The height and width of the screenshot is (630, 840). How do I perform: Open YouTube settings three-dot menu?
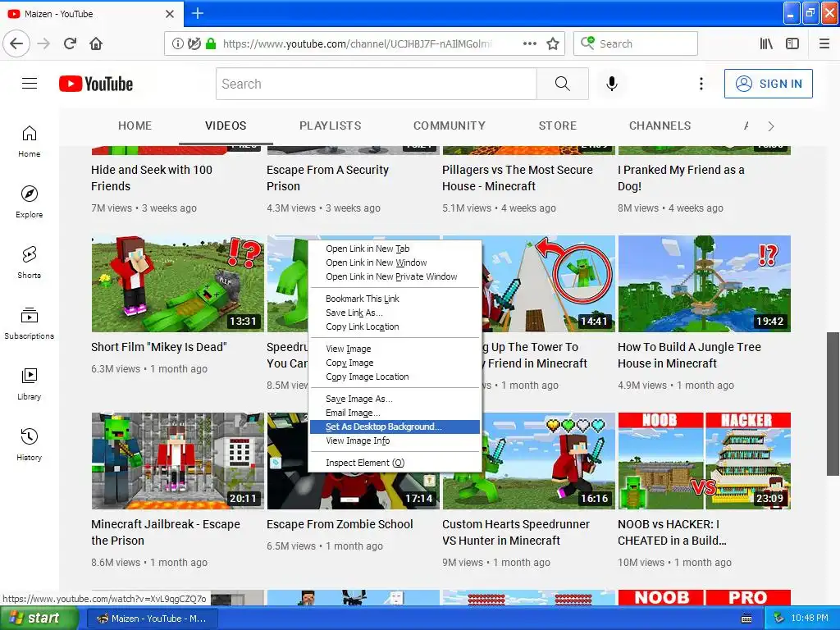(x=701, y=84)
